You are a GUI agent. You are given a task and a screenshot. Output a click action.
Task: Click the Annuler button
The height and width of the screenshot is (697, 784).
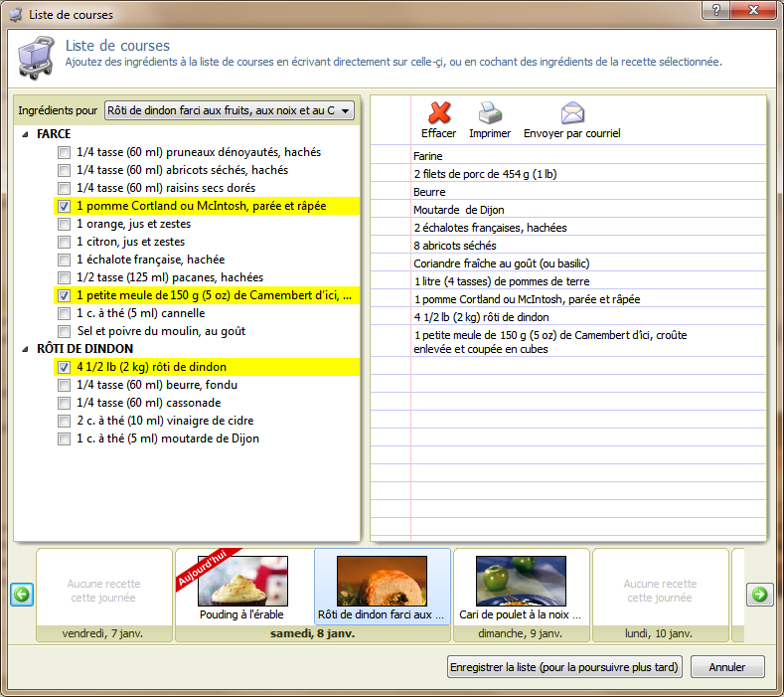(x=727, y=667)
